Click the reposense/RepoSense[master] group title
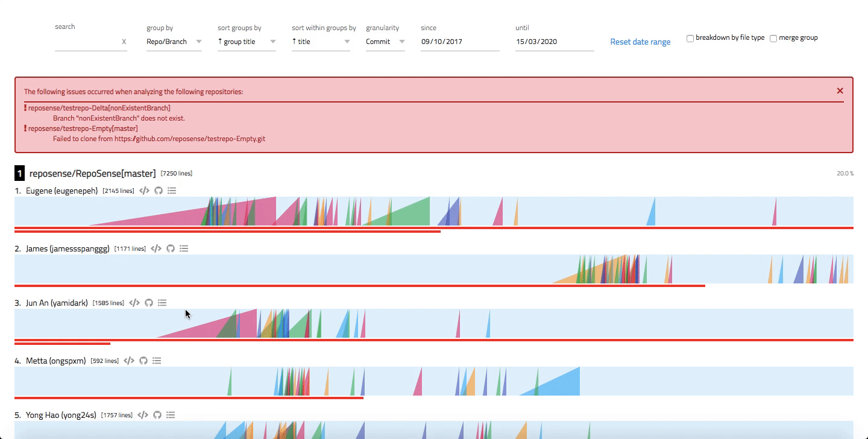Image resolution: width=868 pixels, height=439 pixels. [x=92, y=174]
